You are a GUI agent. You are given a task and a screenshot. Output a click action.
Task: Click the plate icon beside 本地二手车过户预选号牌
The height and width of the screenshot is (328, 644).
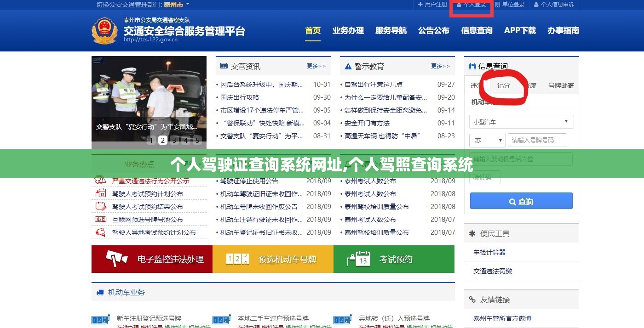click(x=221, y=320)
